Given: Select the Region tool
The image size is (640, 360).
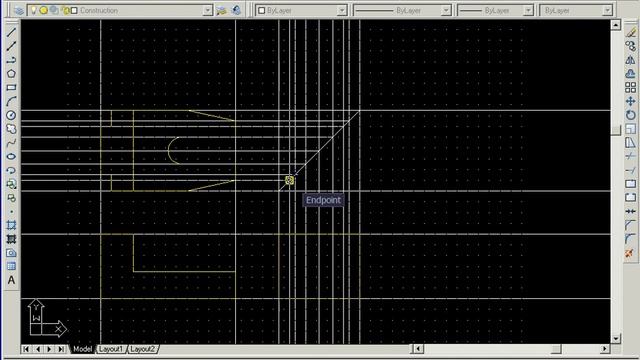Looking at the screenshot, I should pyautogui.click(x=11, y=253).
